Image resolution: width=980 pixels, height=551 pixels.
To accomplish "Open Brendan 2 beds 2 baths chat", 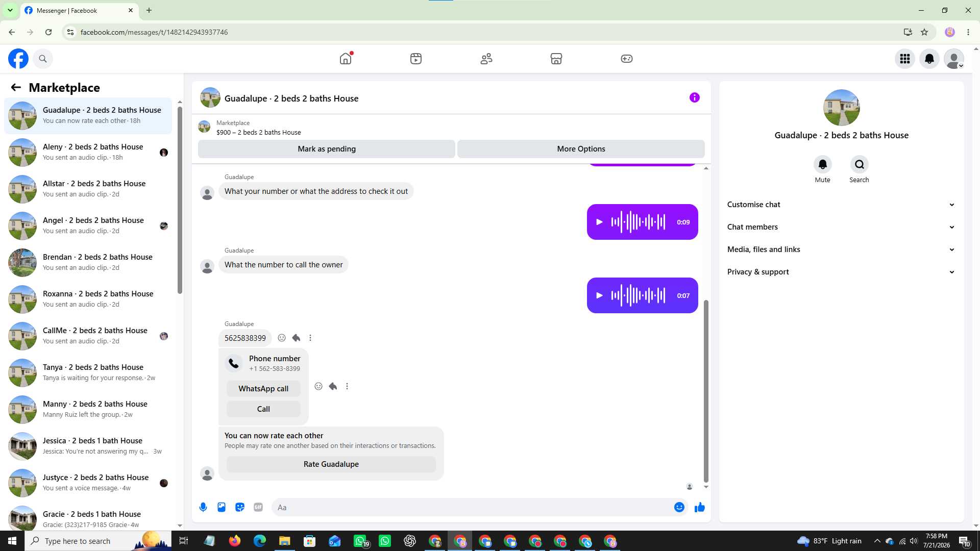I will 88,262.
